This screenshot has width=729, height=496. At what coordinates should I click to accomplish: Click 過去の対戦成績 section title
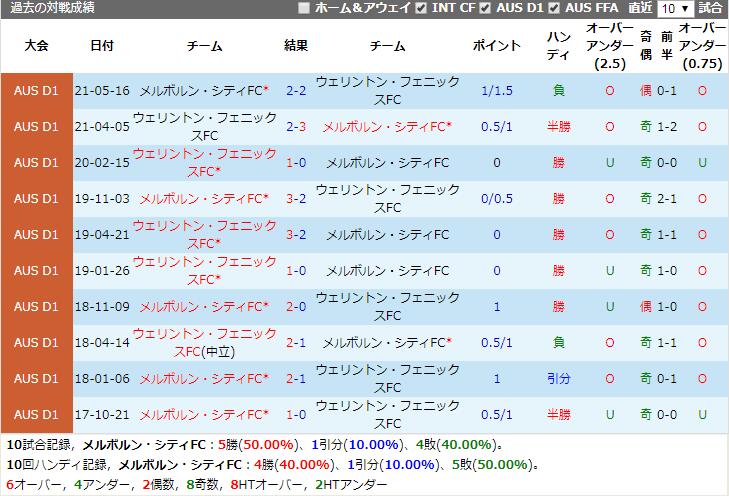tap(52, 8)
